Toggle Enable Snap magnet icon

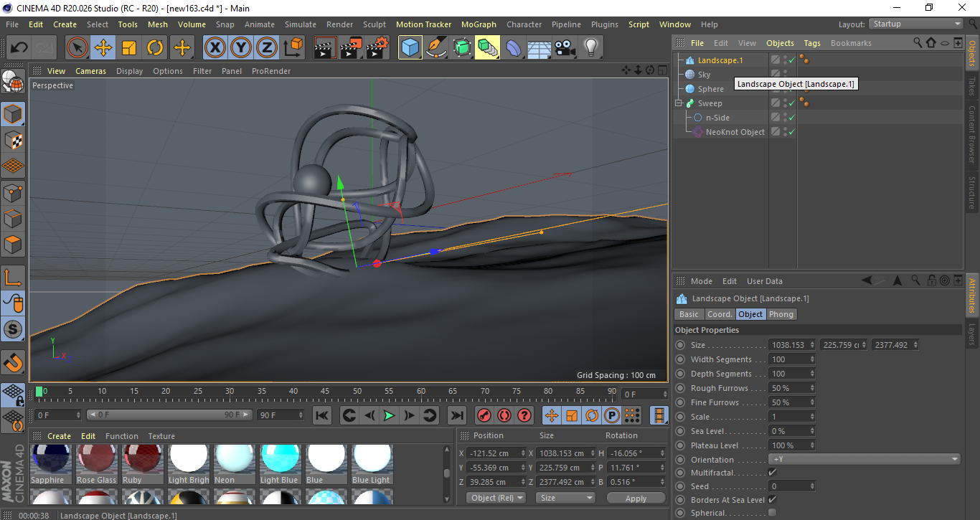(13, 362)
